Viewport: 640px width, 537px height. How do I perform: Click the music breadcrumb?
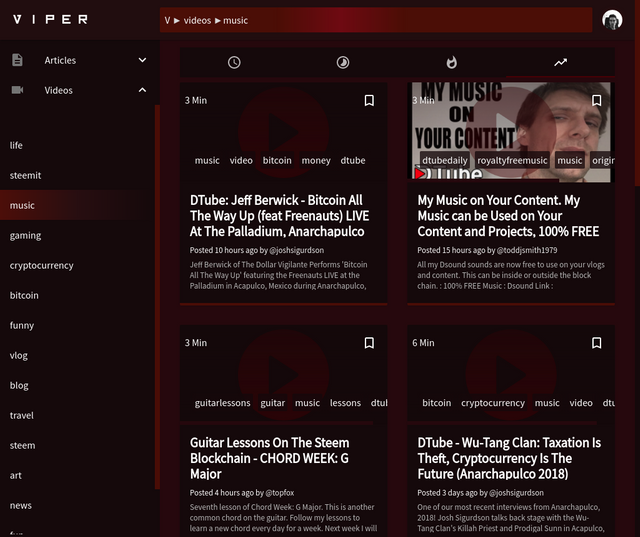235,20
